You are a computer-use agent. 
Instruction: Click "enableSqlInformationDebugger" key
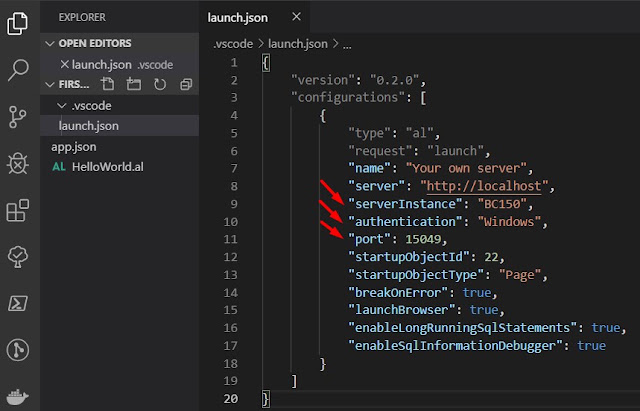[x=455, y=346]
